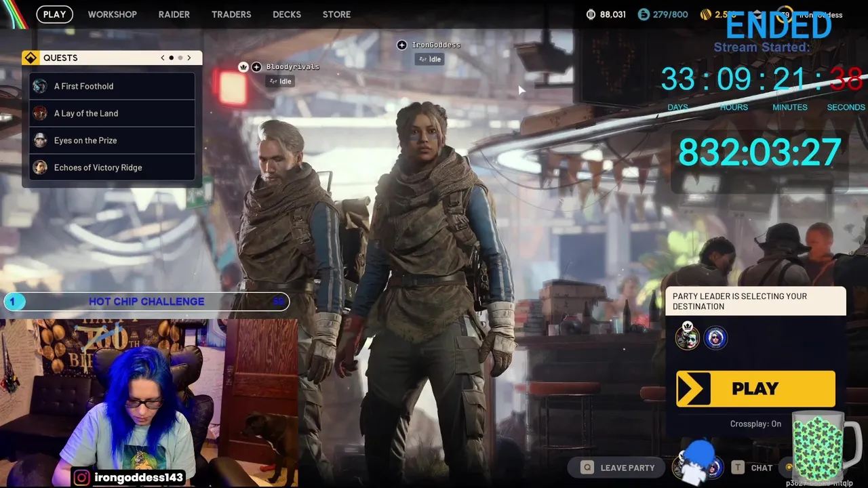Click the coin currency icon beside 88,031
This screenshot has width=868, height=488.
point(591,14)
